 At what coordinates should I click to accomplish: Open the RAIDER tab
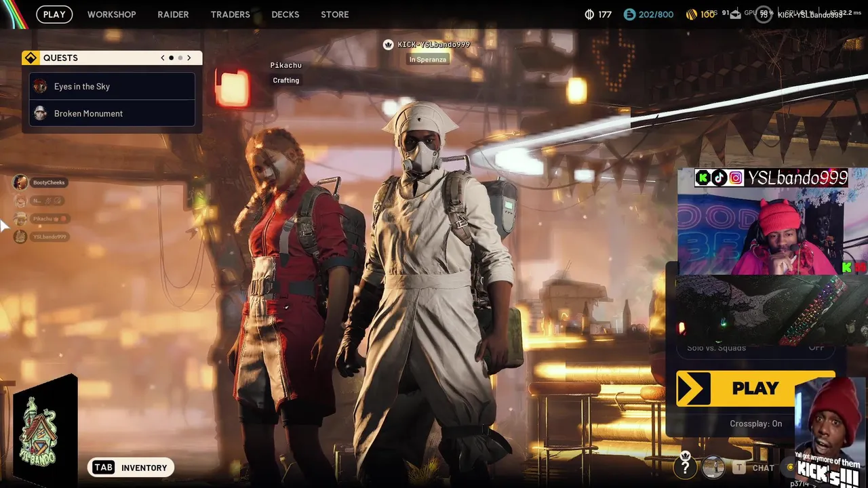(x=173, y=14)
